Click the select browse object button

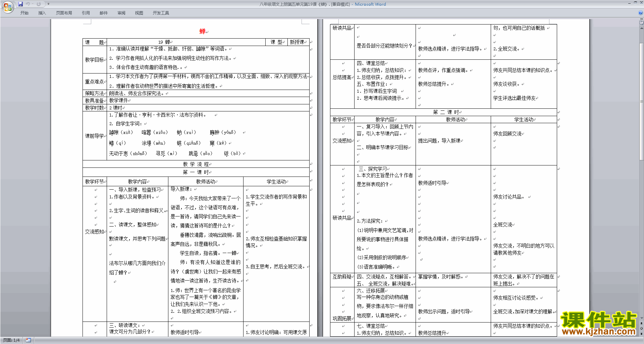[x=641, y=329]
